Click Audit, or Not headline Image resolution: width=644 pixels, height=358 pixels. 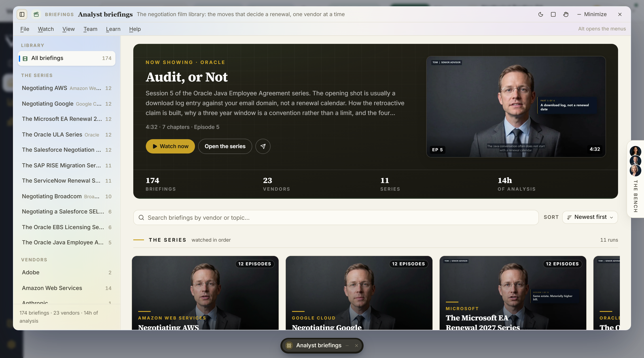pos(187,77)
